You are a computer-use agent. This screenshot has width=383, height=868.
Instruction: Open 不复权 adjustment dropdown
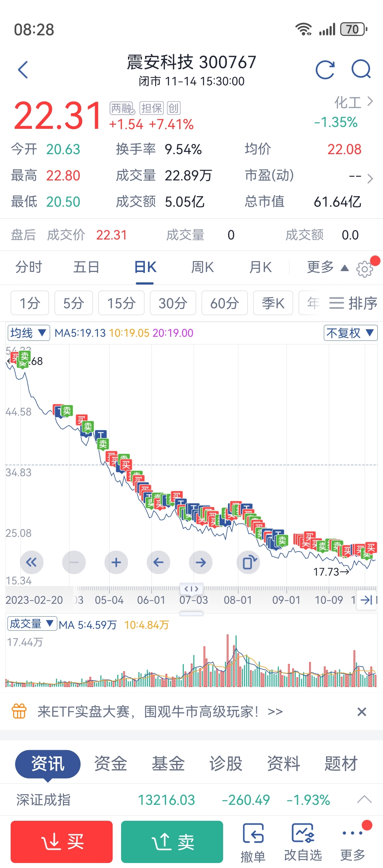[x=350, y=333]
